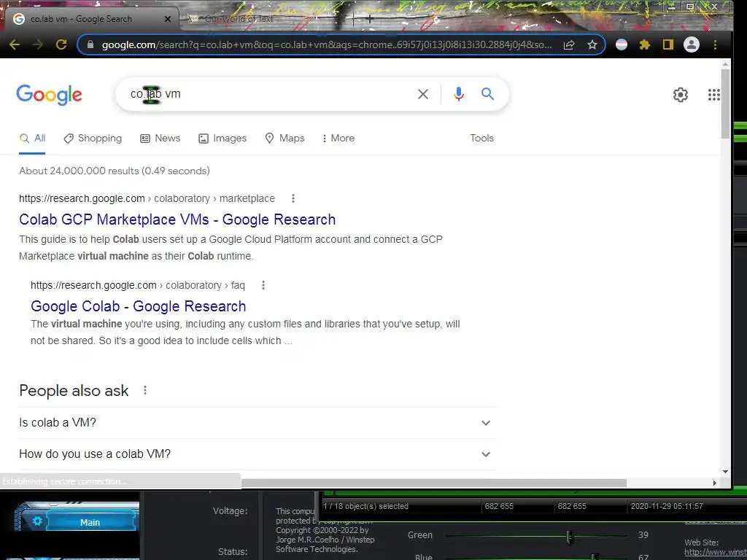
Task: Click the research.google.com faq breadcrumb URL
Action: tap(138, 285)
